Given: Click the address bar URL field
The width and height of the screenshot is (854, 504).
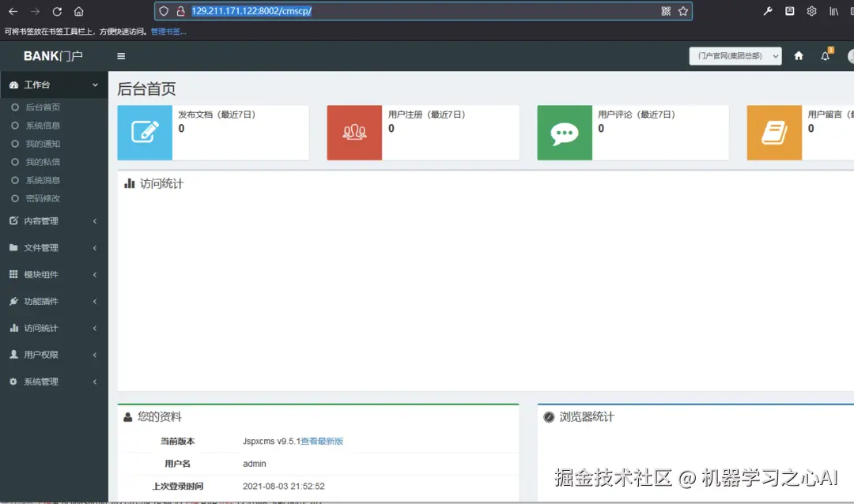Looking at the screenshot, I should (x=423, y=11).
